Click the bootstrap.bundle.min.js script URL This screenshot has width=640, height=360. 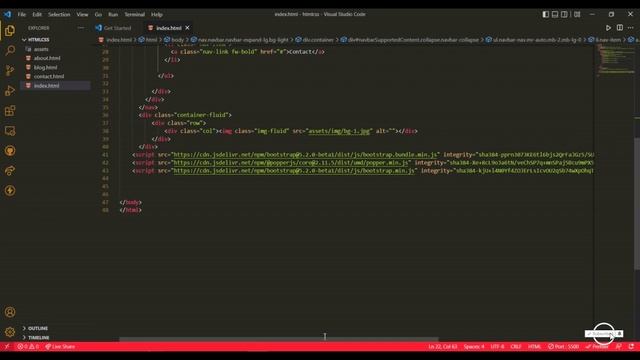click(x=305, y=155)
